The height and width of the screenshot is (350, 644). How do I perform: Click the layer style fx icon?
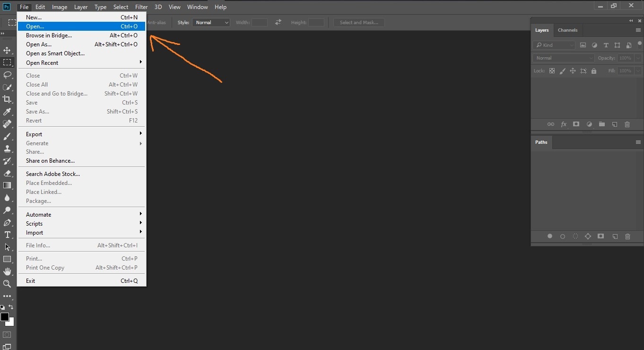pyautogui.click(x=564, y=124)
